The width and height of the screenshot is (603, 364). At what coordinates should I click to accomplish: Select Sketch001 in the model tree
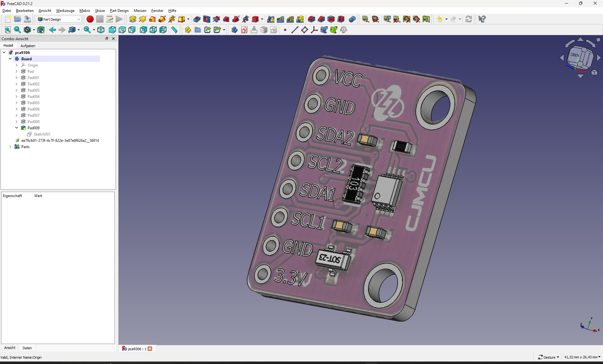pyautogui.click(x=42, y=134)
